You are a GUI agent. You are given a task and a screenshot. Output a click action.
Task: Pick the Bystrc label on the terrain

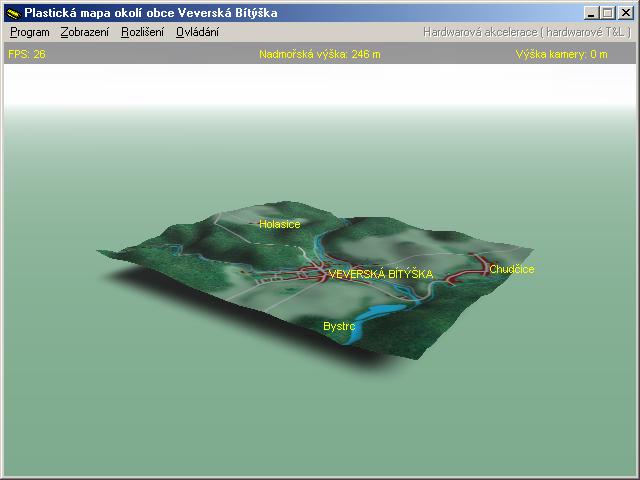339,326
